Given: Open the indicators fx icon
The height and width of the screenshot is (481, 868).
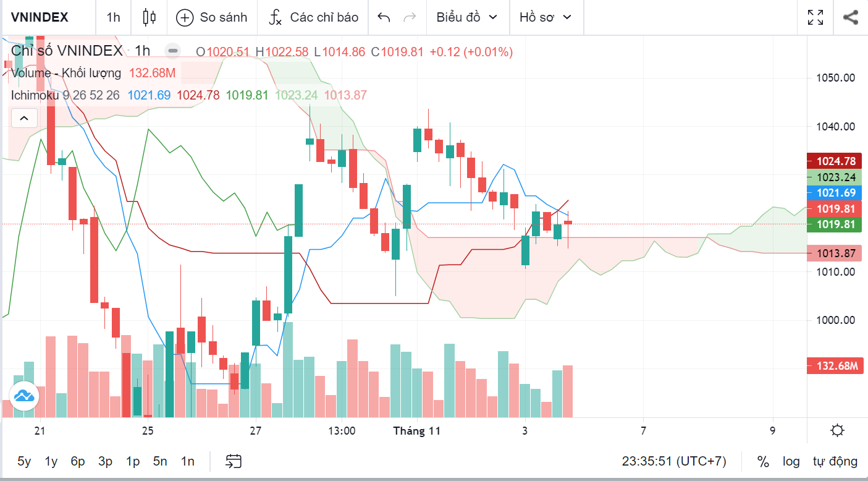Looking at the screenshot, I should [x=275, y=17].
